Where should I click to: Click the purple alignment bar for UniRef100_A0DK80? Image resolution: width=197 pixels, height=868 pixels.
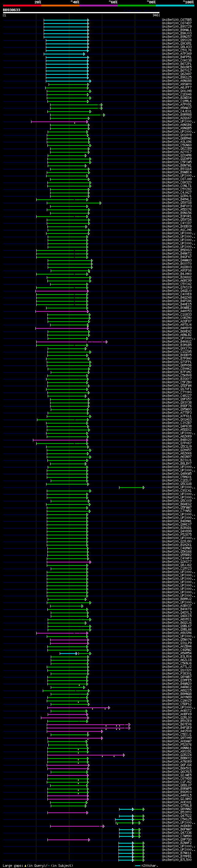click(78, 826)
